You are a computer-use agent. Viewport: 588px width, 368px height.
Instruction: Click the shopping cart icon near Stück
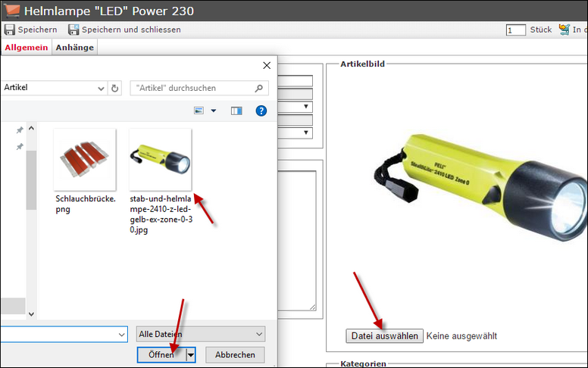[x=565, y=30]
